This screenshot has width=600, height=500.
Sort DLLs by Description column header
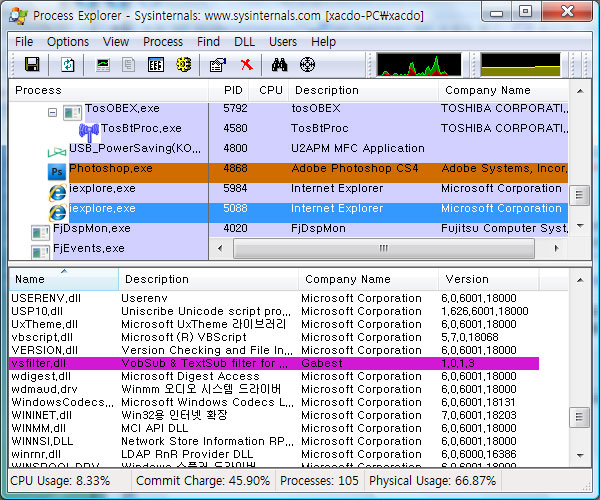[x=209, y=279]
